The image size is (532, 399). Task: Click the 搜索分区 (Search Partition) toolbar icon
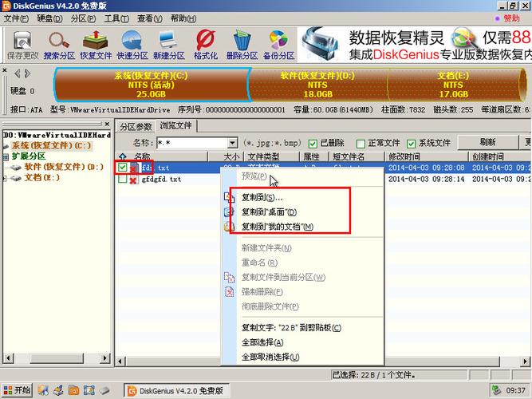[58, 44]
